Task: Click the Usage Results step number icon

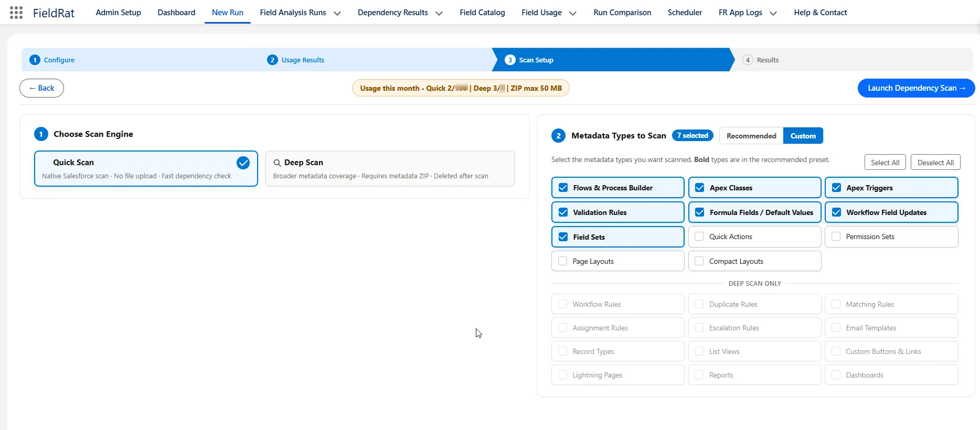Action: point(272,60)
